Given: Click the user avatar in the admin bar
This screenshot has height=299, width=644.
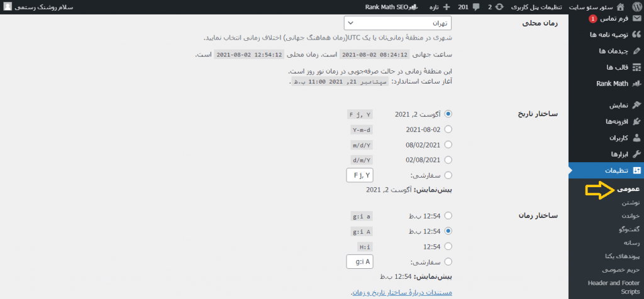Looking at the screenshot, I should coord(8,7).
